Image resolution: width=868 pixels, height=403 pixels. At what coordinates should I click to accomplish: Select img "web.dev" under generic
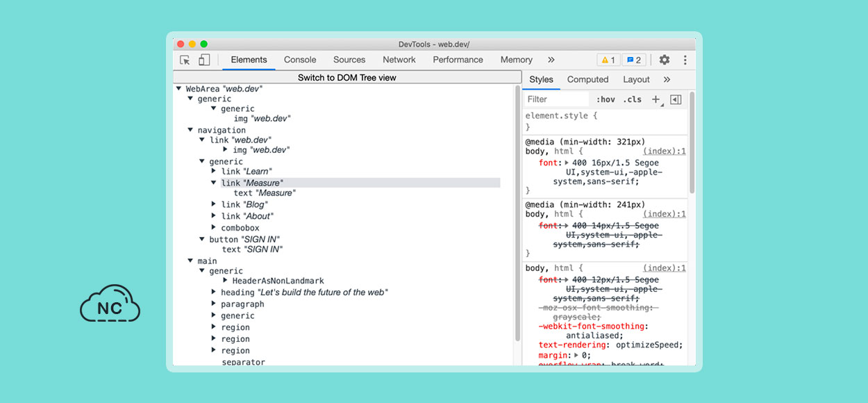[x=262, y=119]
